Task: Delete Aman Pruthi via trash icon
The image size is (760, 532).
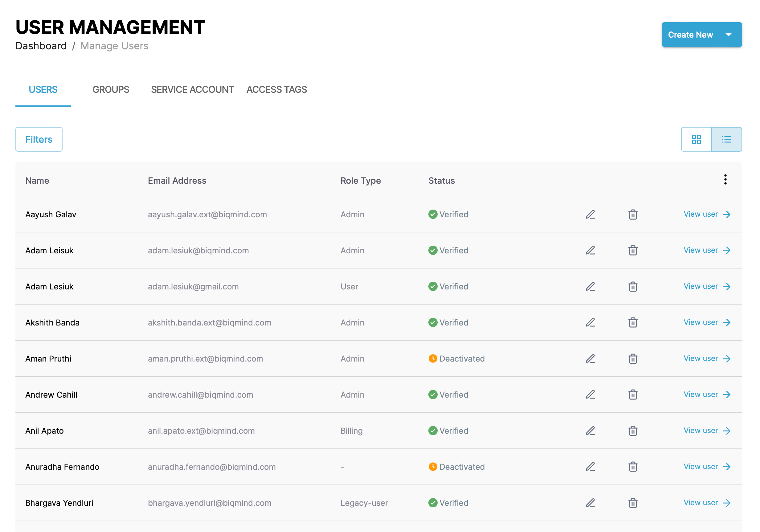Action: [632, 359]
